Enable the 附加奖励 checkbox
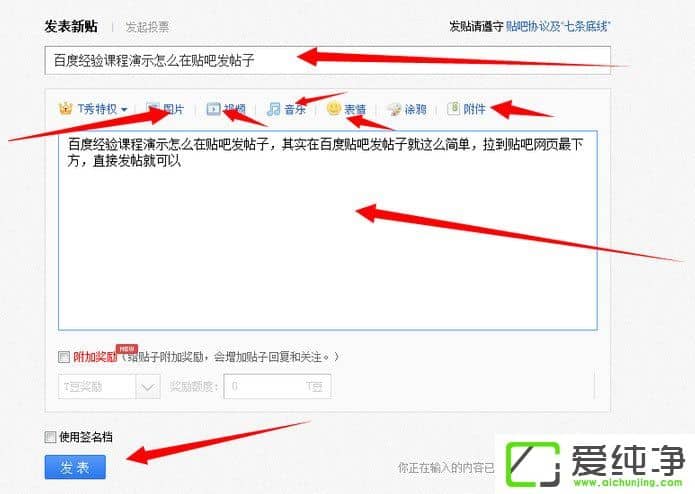Viewport: 695px width, 494px height. point(64,357)
